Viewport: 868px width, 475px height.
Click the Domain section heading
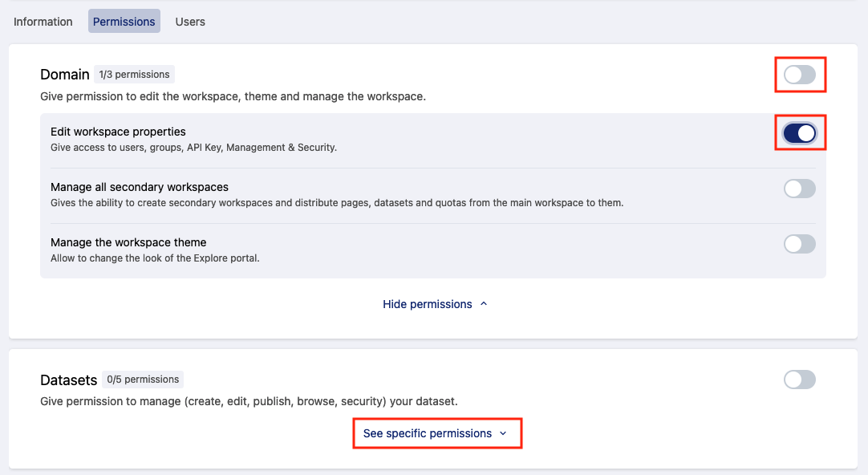pos(65,75)
